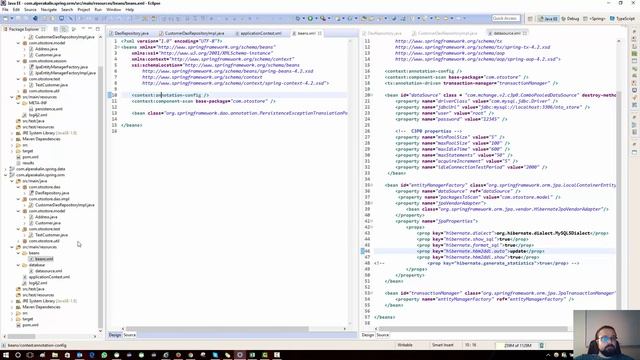The image size is (640, 360).
Task: Select applicationContext.xml in Package Explorer tree
Action: click(49, 277)
